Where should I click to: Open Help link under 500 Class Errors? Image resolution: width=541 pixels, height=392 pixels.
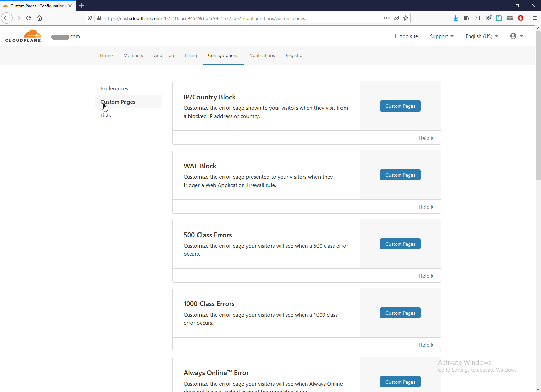pos(426,276)
